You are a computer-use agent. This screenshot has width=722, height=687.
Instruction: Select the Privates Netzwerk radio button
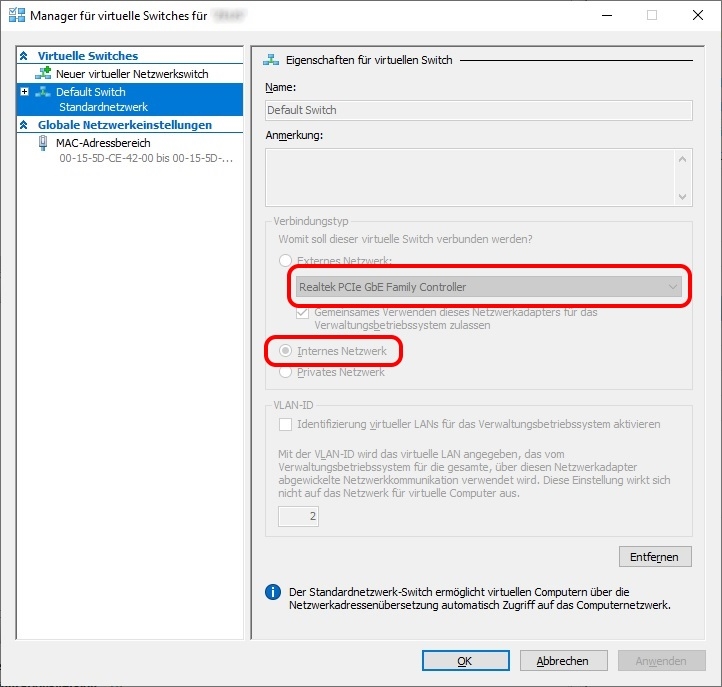285,372
